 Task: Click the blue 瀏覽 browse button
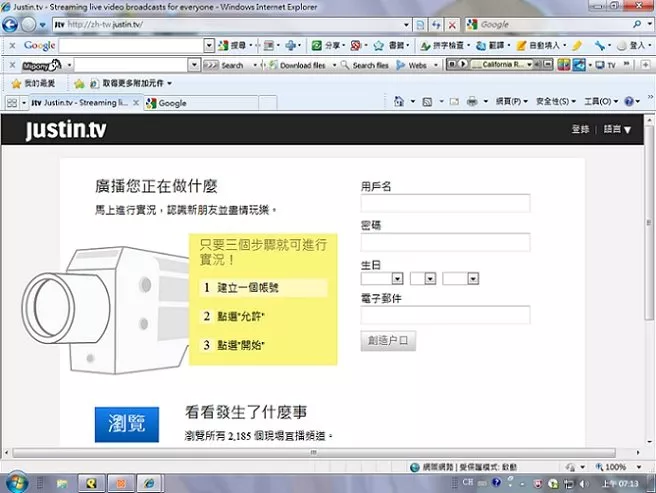pos(127,424)
